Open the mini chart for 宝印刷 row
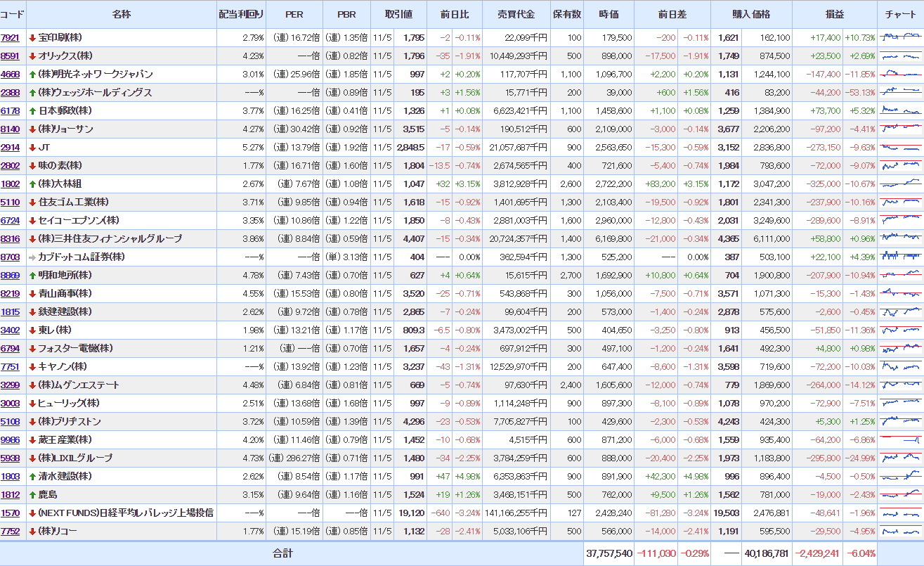This screenshot has width=924, height=566. tap(900, 38)
